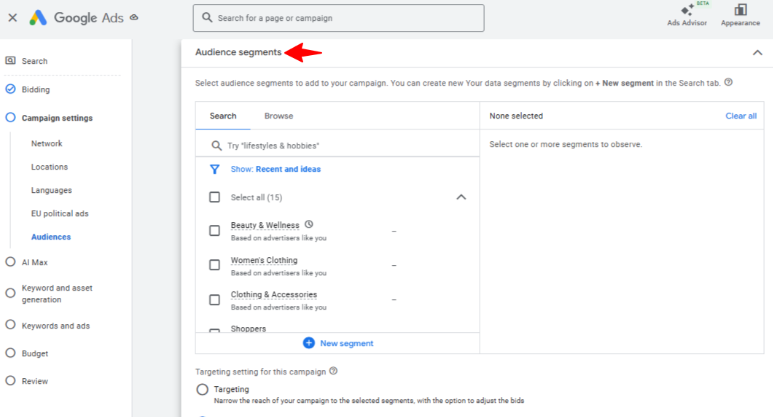Click the Google Ads logo
Screen dimensions: 773x417
click(38, 17)
